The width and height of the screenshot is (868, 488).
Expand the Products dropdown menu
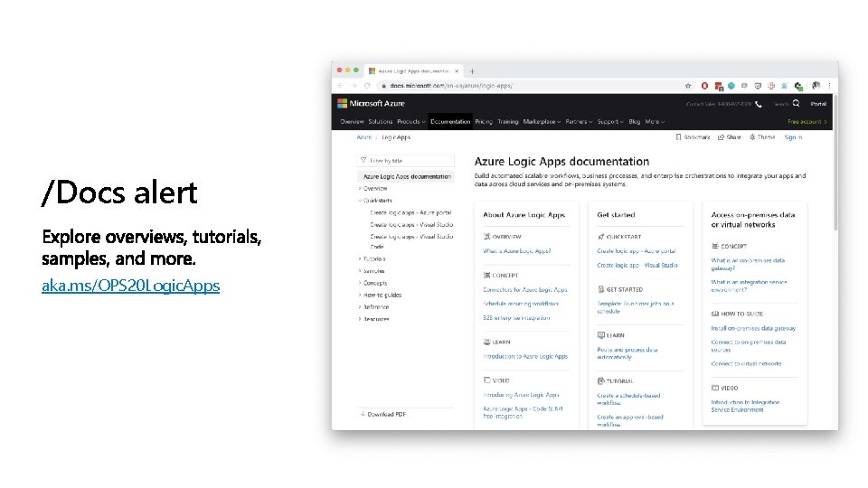(410, 122)
